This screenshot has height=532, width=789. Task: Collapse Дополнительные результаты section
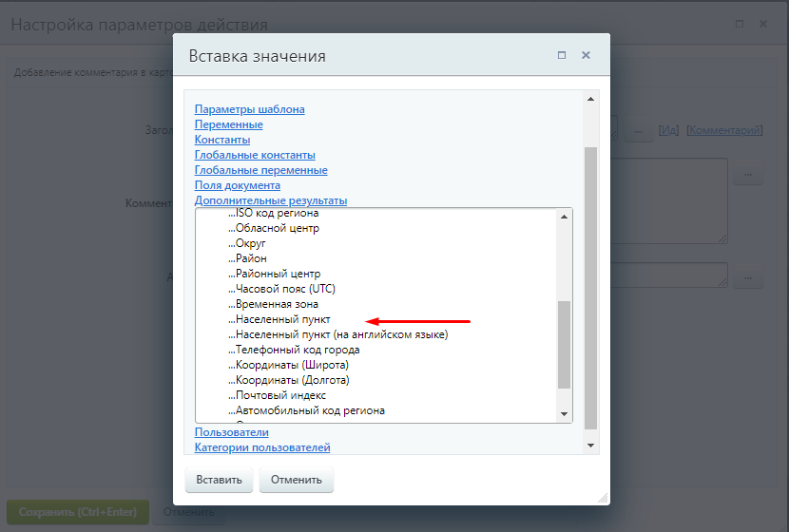[x=270, y=200]
